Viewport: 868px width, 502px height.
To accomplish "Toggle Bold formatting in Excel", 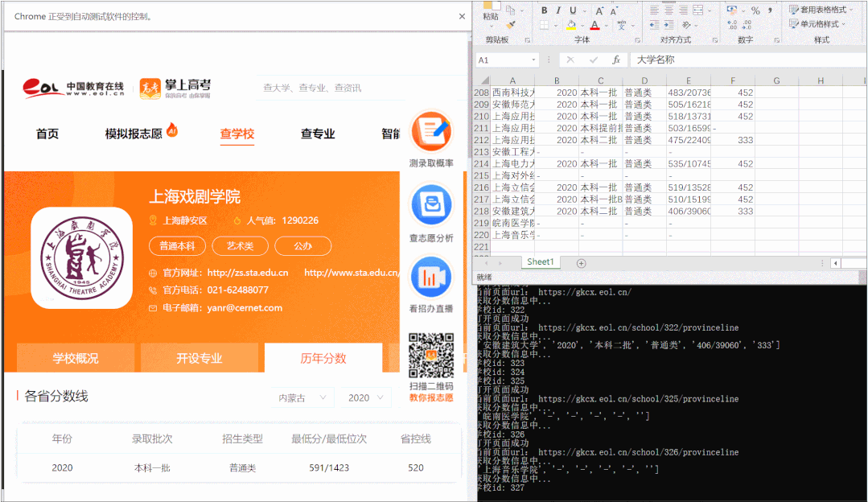I will tap(544, 10).
